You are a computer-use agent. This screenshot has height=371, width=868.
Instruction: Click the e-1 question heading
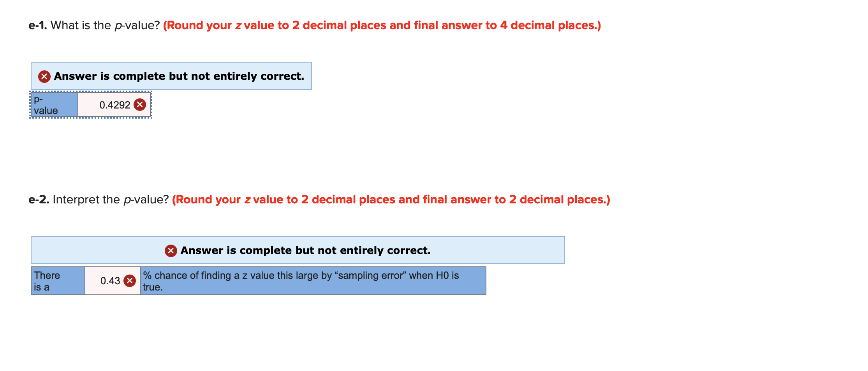tap(93, 25)
